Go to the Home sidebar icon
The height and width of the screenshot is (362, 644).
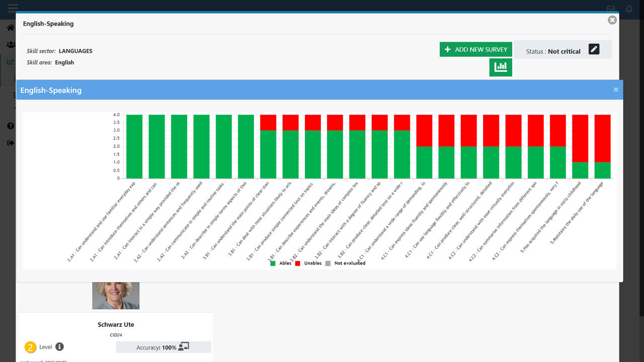coord(11,28)
